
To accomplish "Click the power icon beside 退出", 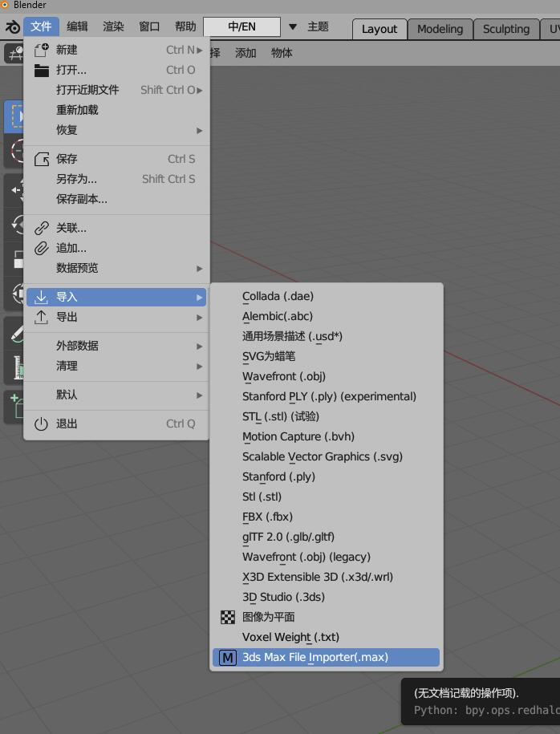I will tap(41, 424).
